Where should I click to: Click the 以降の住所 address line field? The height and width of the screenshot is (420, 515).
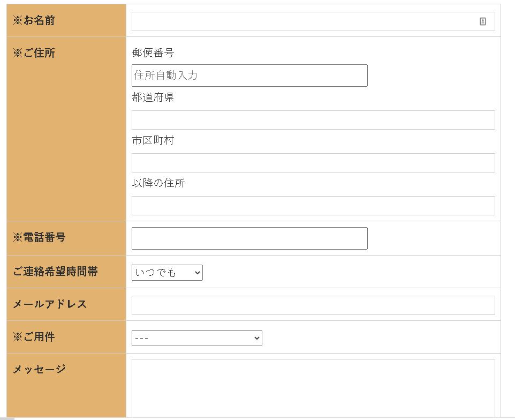point(313,206)
